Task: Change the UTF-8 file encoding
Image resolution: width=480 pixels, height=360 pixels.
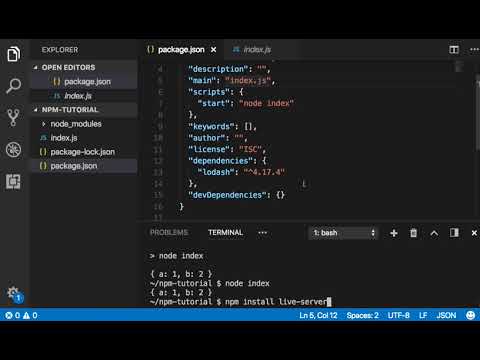Action: tap(398, 315)
